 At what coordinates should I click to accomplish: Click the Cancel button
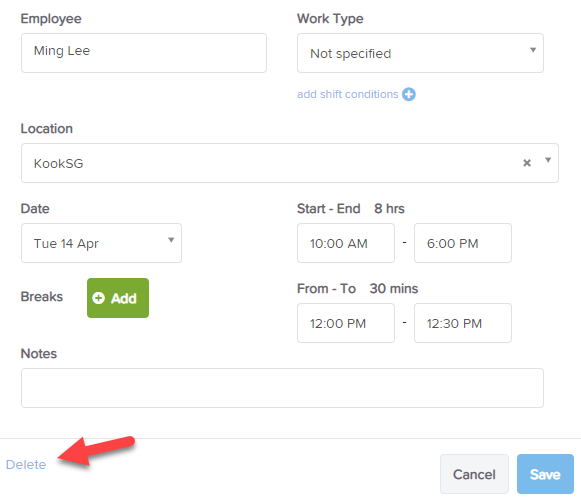click(474, 474)
